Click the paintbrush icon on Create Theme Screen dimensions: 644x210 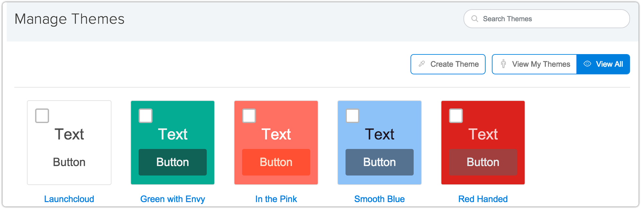[x=422, y=64]
